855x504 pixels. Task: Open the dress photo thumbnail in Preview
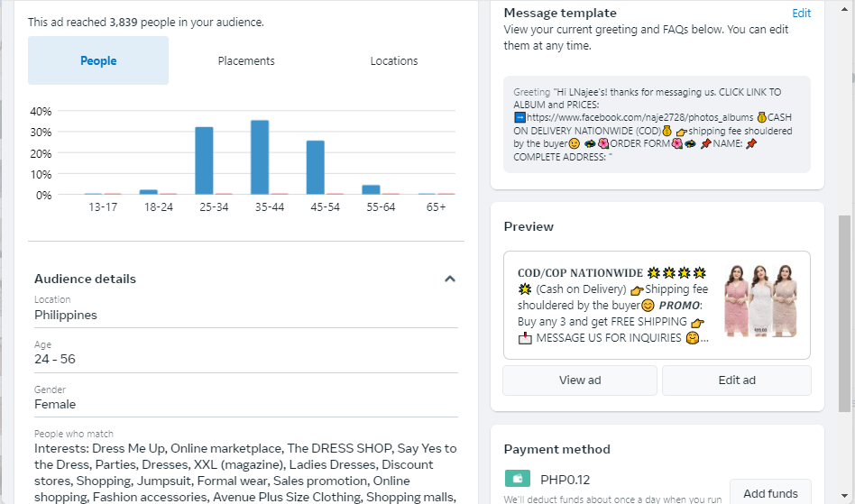click(x=761, y=300)
